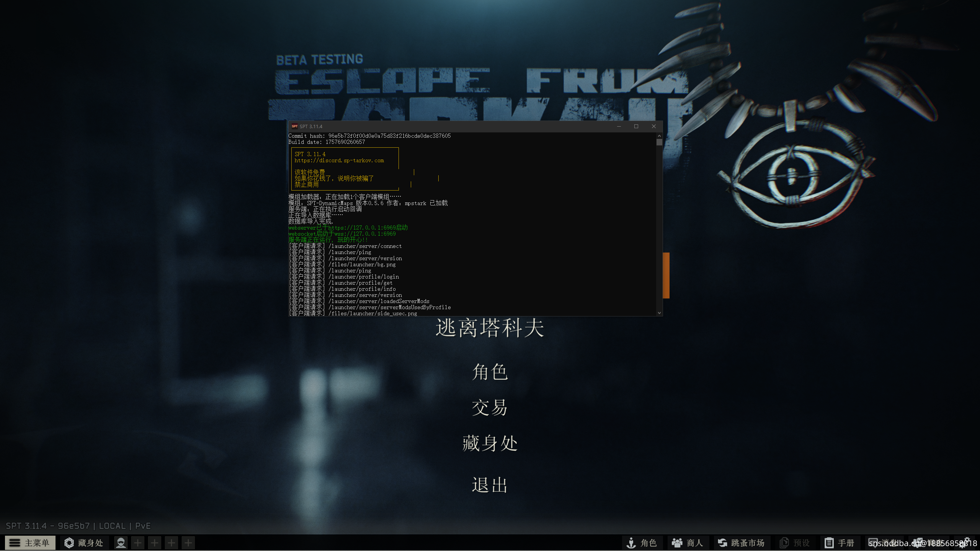Viewport: 980px width, 551px height.
Task: Click the /launcher/server/connect request line
Action: pos(345,246)
